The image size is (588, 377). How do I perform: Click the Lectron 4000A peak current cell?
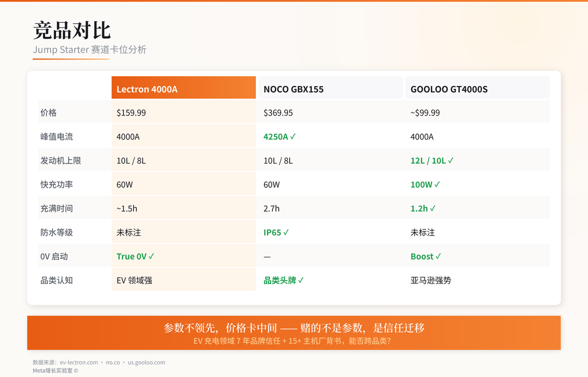pos(184,136)
